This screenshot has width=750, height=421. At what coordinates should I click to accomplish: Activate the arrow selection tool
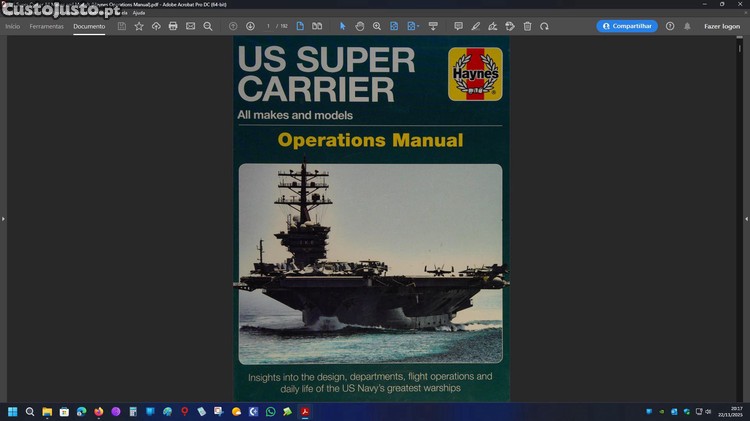342,26
